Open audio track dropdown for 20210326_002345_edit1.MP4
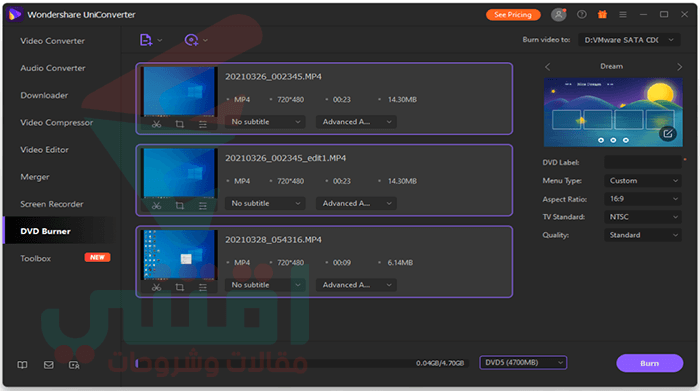Image resolution: width=700 pixels, height=391 pixels. [x=356, y=204]
